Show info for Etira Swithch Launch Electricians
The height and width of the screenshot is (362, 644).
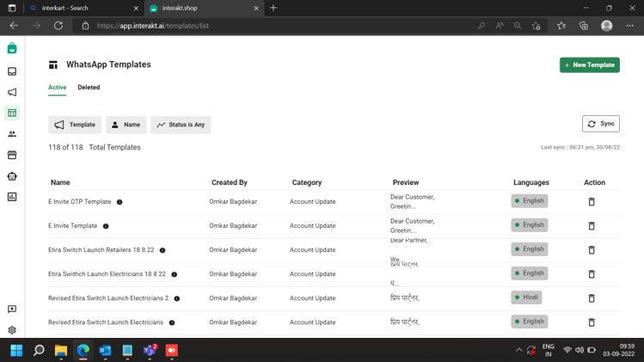(175, 274)
